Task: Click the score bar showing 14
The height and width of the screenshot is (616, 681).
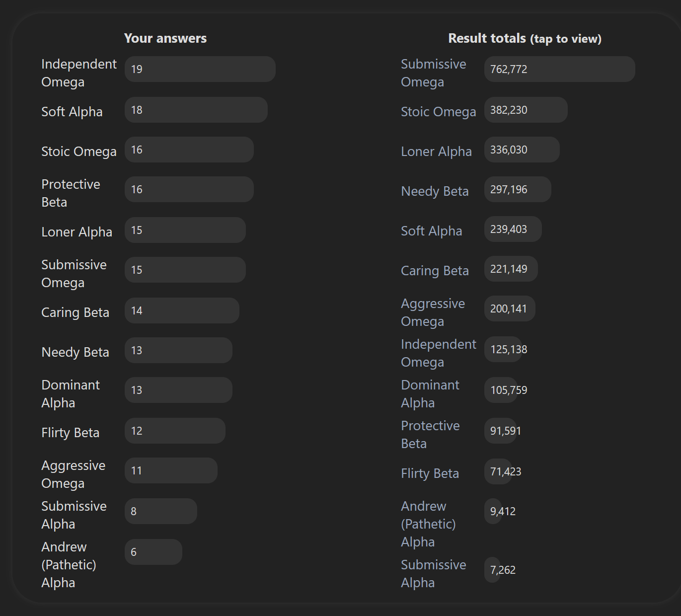Action: click(182, 310)
